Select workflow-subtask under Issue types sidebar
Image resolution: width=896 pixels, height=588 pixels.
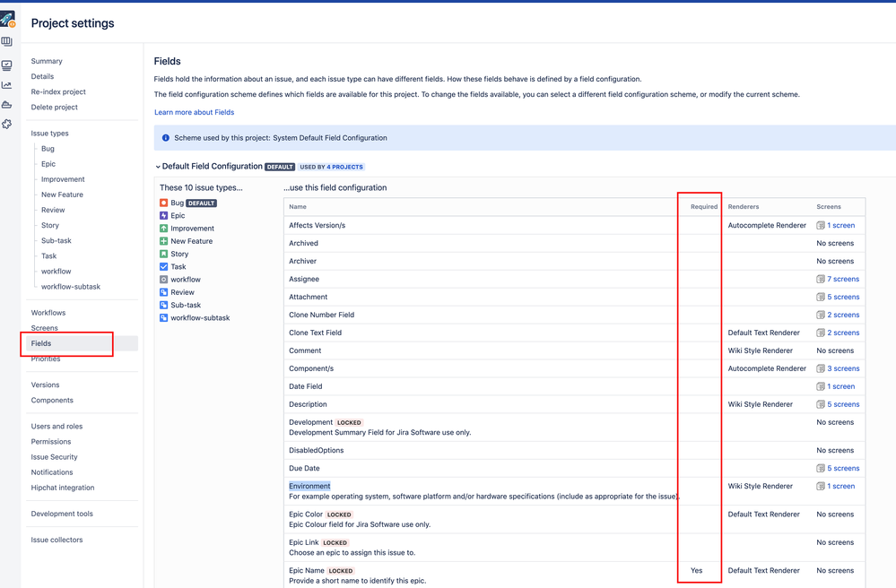[71, 287]
